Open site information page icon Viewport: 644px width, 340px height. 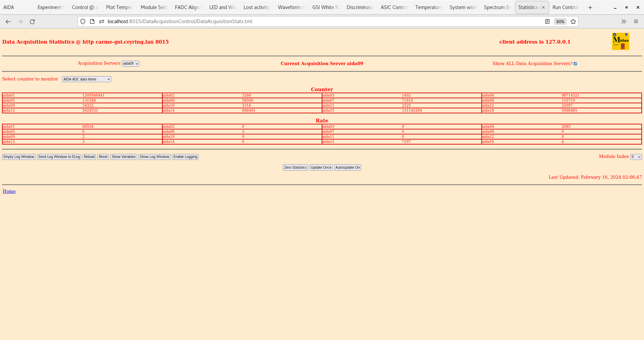tap(92, 21)
